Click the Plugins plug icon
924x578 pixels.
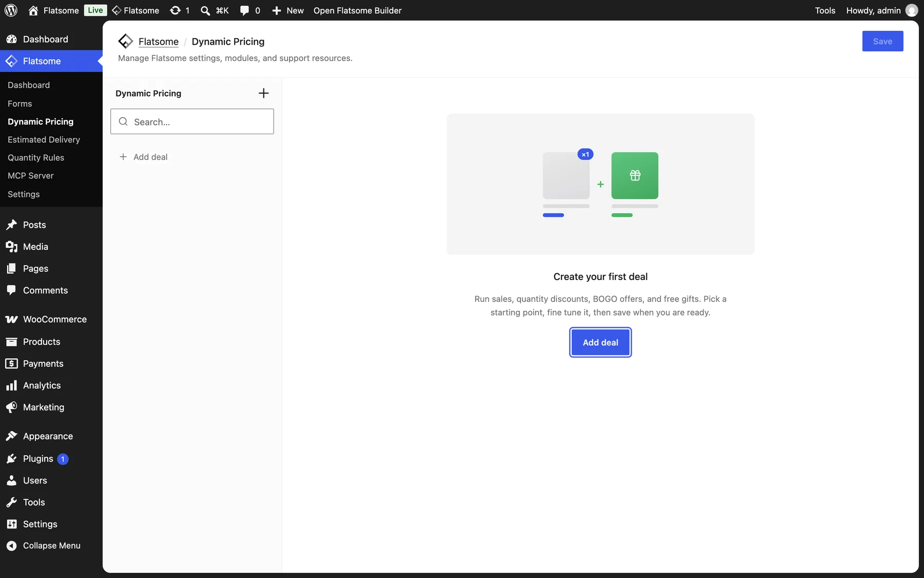[x=11, y=458]
